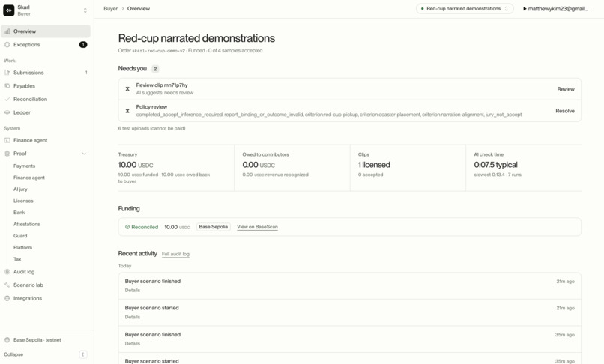Click the Skarl logo icon
Image resolution: width=604 pixels, height=364 pixels.
click(8, 10)
